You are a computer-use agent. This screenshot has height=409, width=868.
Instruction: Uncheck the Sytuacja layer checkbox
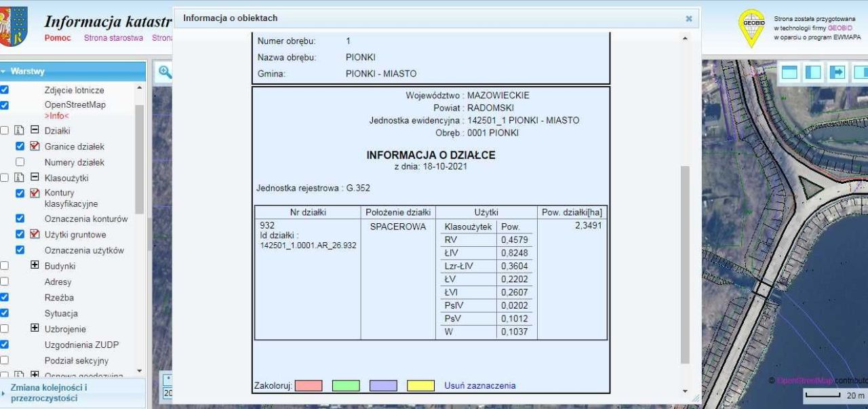click(4, 313)
